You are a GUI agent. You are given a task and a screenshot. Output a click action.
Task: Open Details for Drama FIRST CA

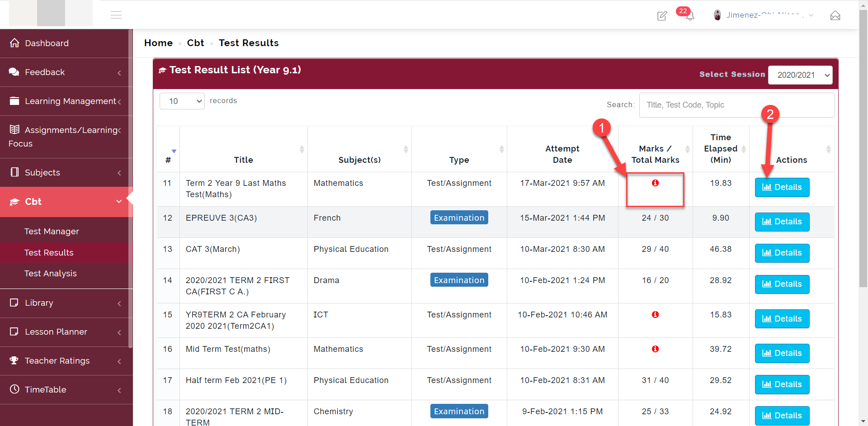(782, 284)
